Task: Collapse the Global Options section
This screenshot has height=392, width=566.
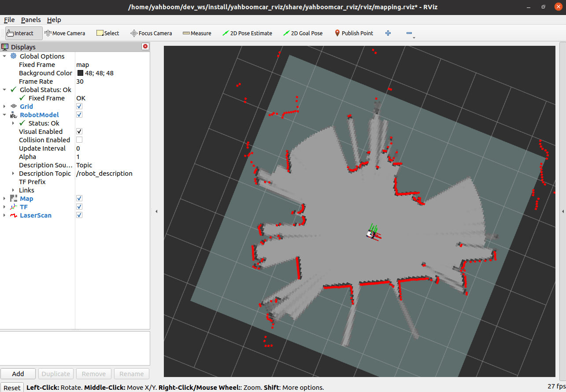Action: [x=4, y=56]
